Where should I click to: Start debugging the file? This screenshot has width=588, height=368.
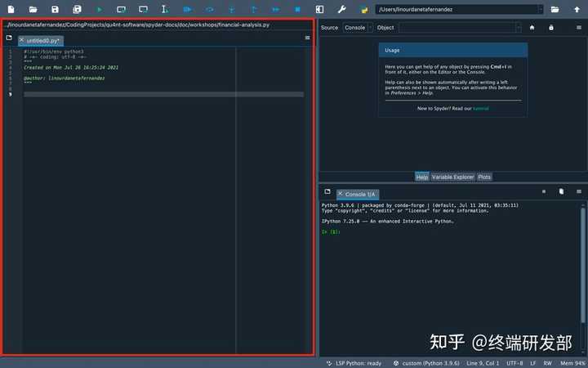188,9
